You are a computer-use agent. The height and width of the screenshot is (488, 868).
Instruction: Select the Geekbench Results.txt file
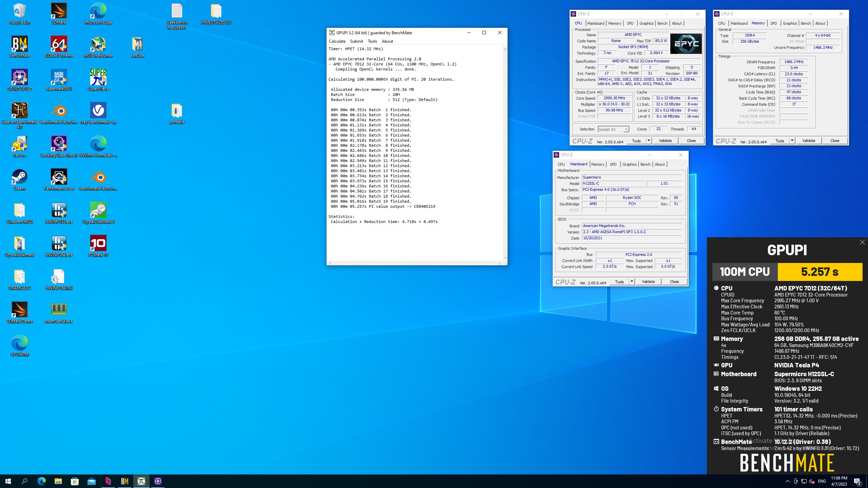177,16
